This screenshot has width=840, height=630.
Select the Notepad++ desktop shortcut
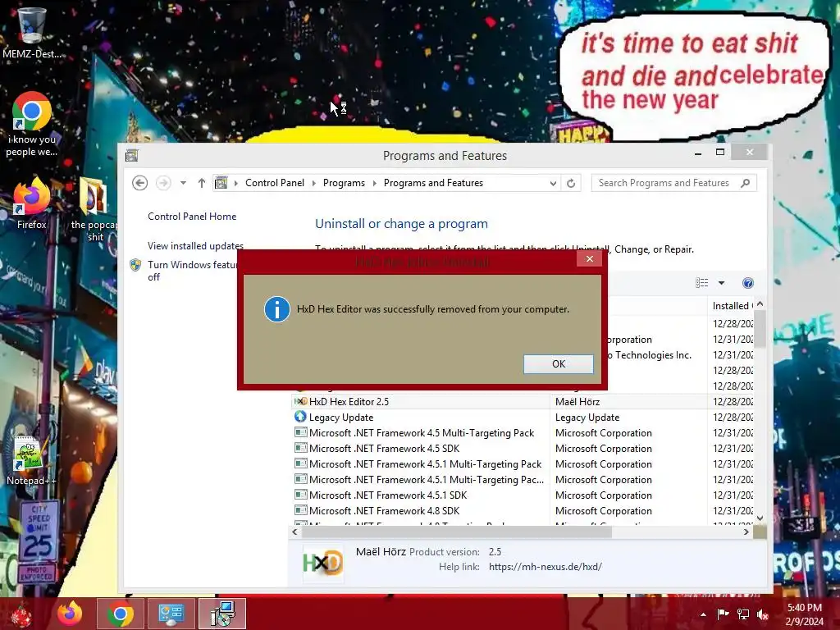(31, 461)
